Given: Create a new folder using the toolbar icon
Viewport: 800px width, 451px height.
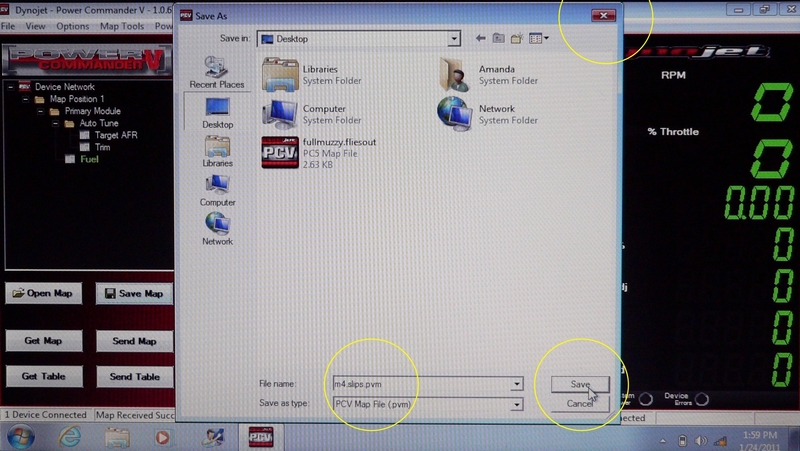Looking at the screenshot, I should [x=518, y=38].
